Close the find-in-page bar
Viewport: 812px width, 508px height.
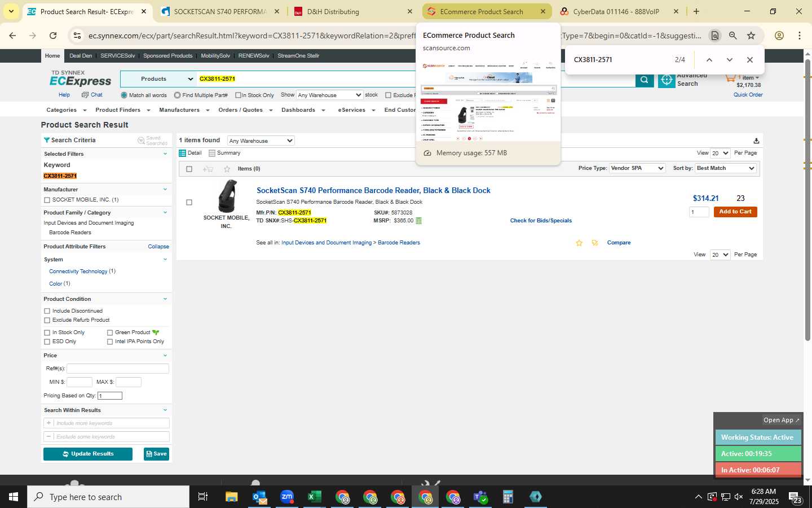pos(749,60)
